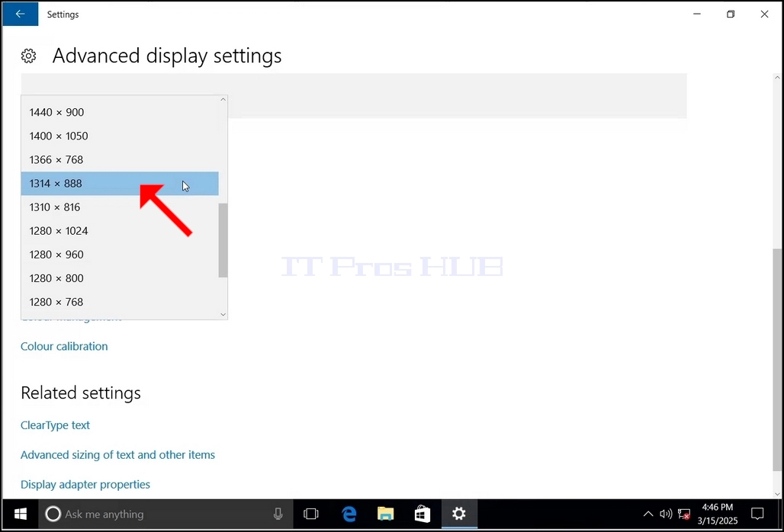Minimize the Settings window

coord(697,14)
